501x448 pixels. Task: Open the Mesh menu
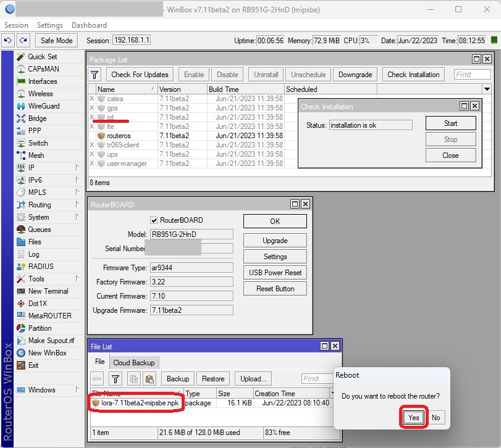tap(36, 156)
